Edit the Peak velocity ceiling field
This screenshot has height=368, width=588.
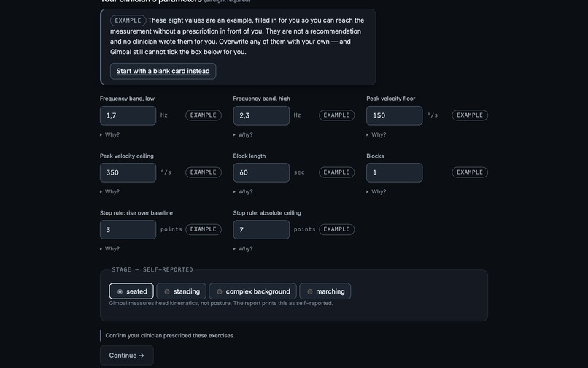tap(128, 172)
